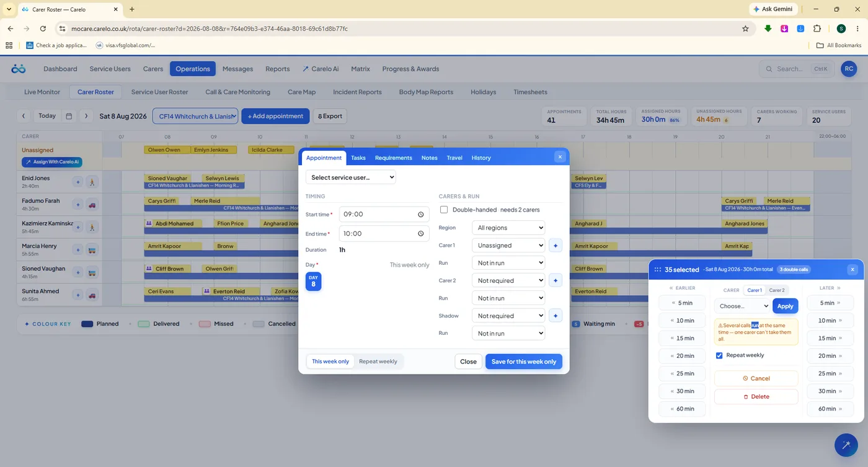Image resolution: width=868 pixels, height=467 pixels.
Task: Close the appointment dialog with the X icon
Action: [x=560, y=157]
